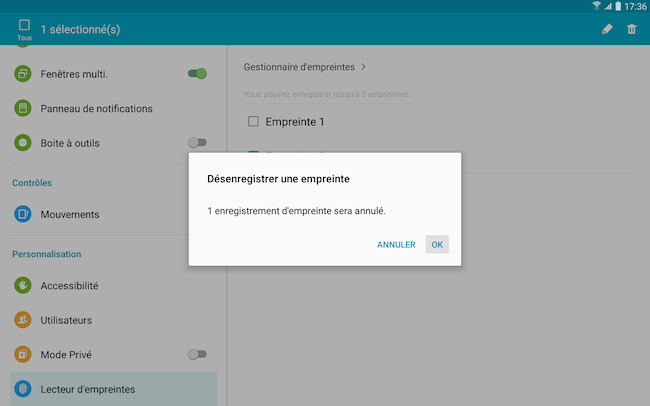Tap the Mouvements blue icon
This screenshot has width=650, height=406.
[x=23, y=214]
